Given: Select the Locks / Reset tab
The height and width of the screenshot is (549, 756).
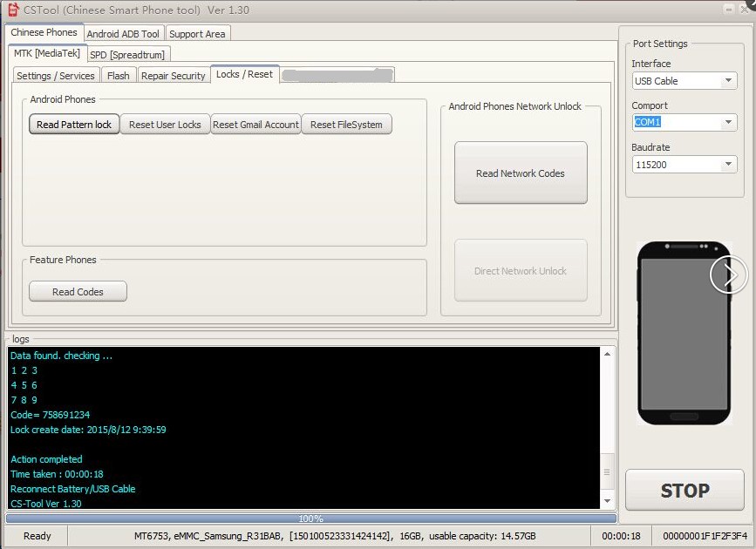Looking at the screenshot, I should tap(244, 74).
